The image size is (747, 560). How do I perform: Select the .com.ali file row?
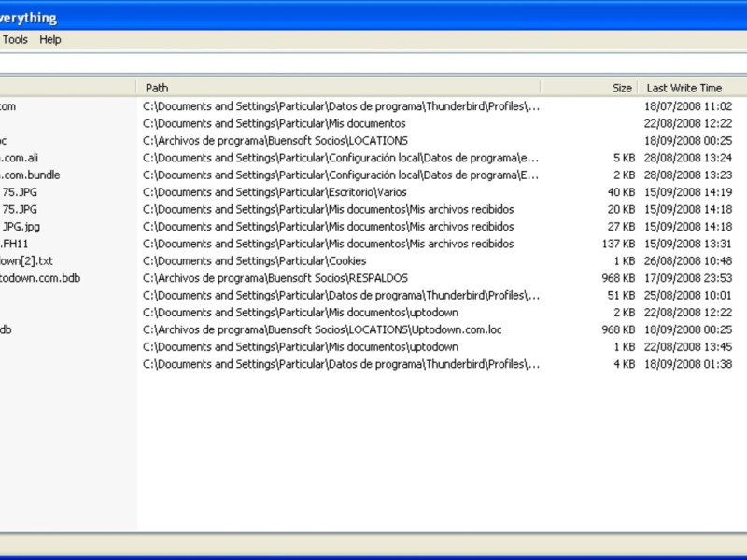[373, 158]
